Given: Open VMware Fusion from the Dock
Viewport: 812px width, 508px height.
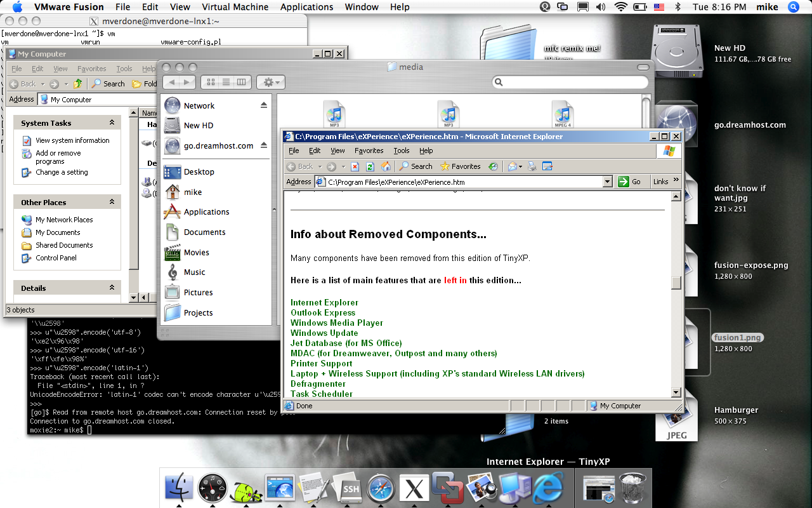Looking at the screenshot, I should tap(447, 488).
